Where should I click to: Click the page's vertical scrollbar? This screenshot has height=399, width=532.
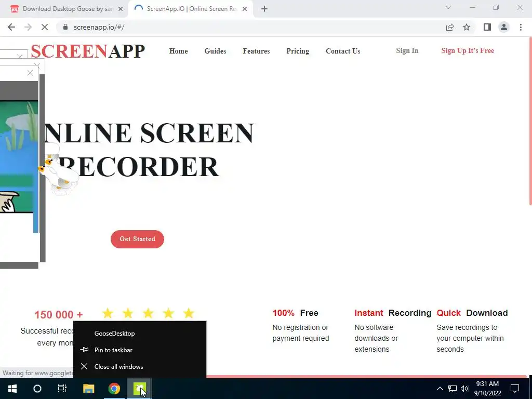click(530, 121)
